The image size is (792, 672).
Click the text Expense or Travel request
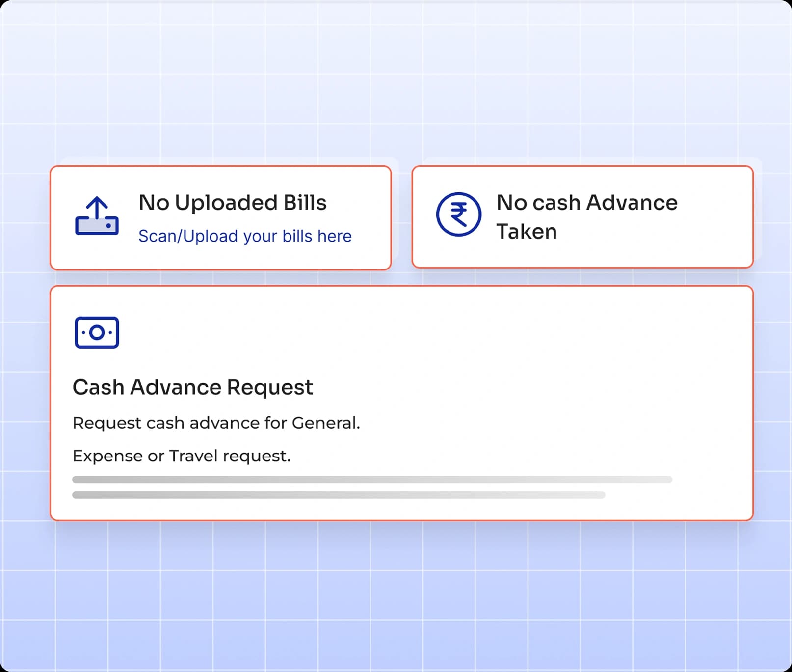(182, 456)
